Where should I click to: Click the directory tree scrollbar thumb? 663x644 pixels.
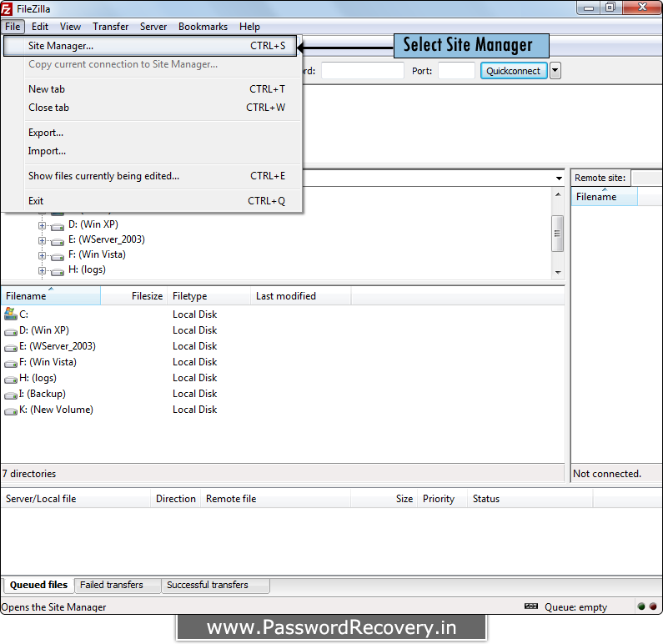pyautogui.click(x=558, y=234)
